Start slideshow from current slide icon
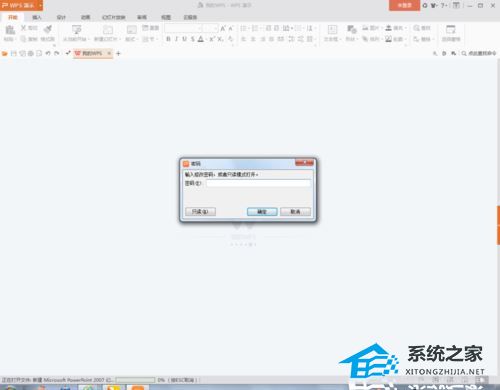 (77, 30)
